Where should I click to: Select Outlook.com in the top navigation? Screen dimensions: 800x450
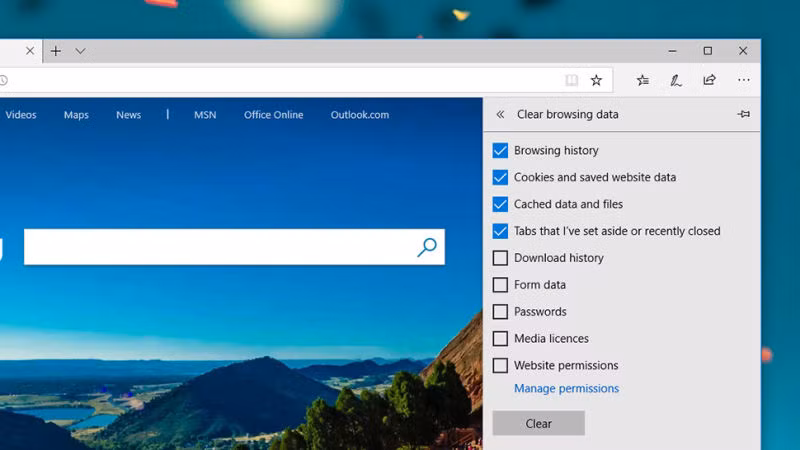359,115
